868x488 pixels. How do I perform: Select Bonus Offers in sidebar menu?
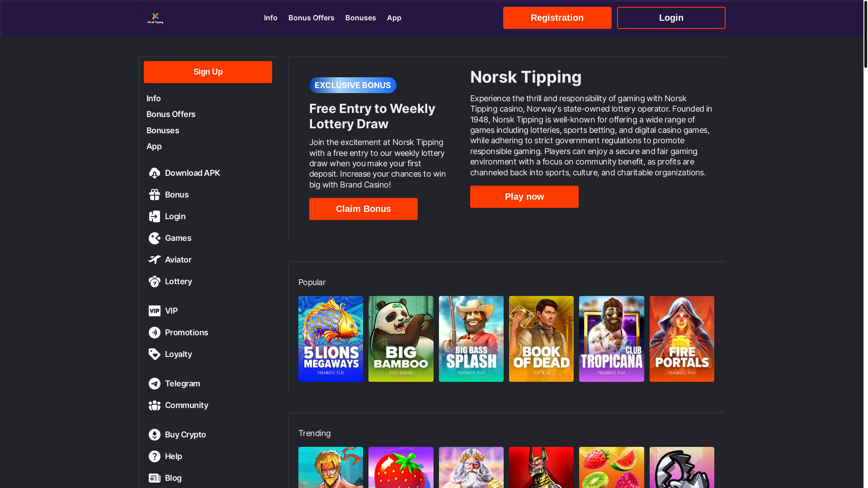pos(171,114)
